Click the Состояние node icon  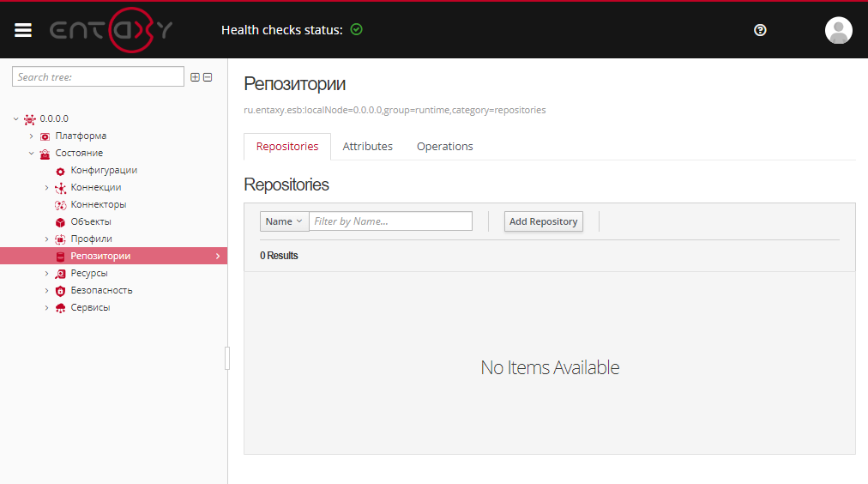(x=45, y=154)
